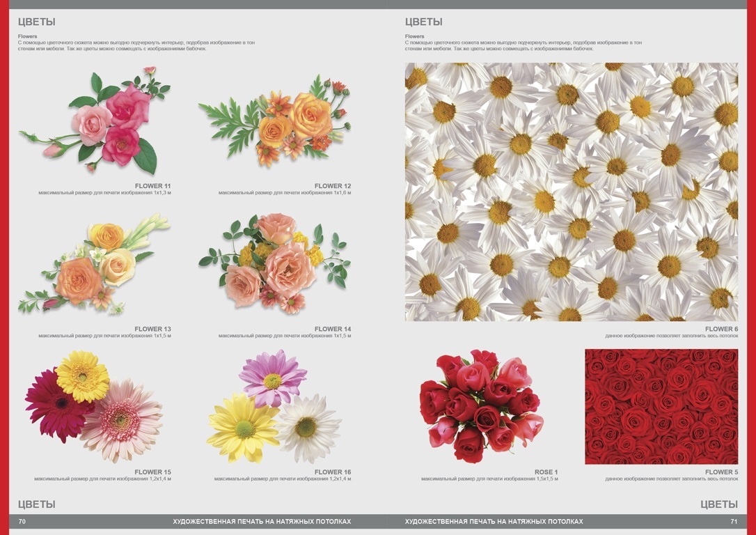Click the "ЦВЕТЫ" header heading on page 70
The width and height of the screenshot is (756, 535).
coord(37,22)
